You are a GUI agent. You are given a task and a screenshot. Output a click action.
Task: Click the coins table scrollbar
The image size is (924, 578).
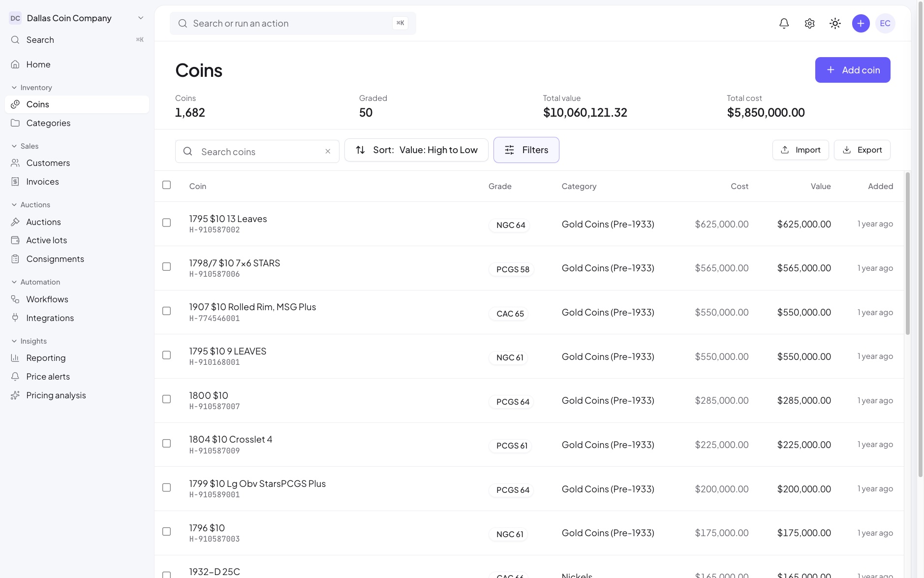pos(907,254)
